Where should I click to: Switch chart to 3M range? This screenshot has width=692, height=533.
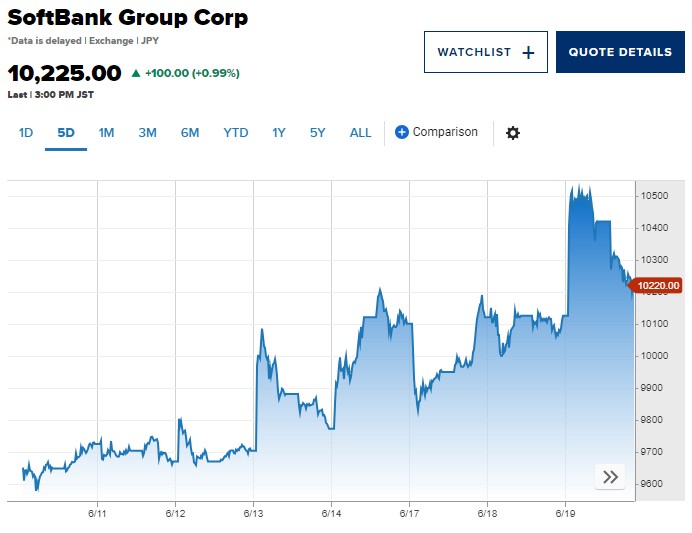pyautogui.click(x=147, y=133)
